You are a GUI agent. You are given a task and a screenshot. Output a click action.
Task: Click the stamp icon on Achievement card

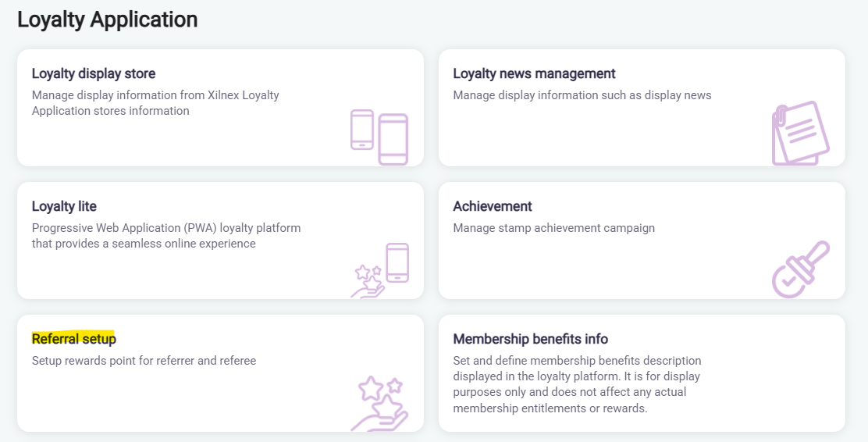tap(800, 269)
